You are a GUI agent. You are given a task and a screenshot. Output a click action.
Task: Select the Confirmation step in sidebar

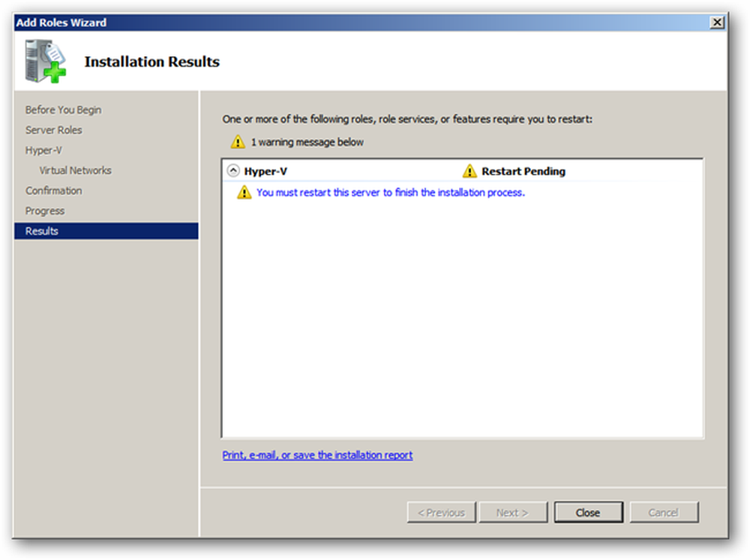(53, 191)
